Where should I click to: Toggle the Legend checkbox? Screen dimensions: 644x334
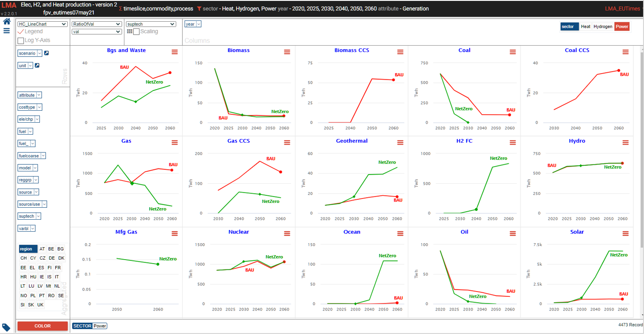click(x=20, y=31)
